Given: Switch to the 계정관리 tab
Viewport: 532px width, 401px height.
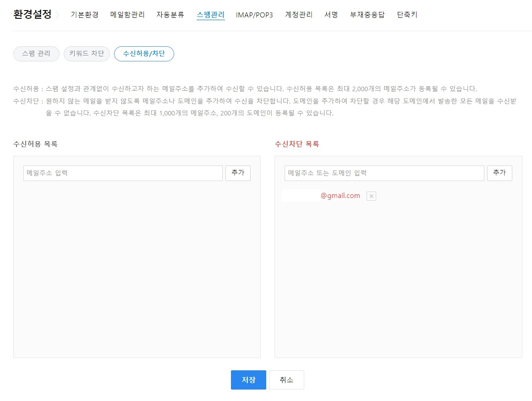Looking at the screenshot, I should 298,14.
